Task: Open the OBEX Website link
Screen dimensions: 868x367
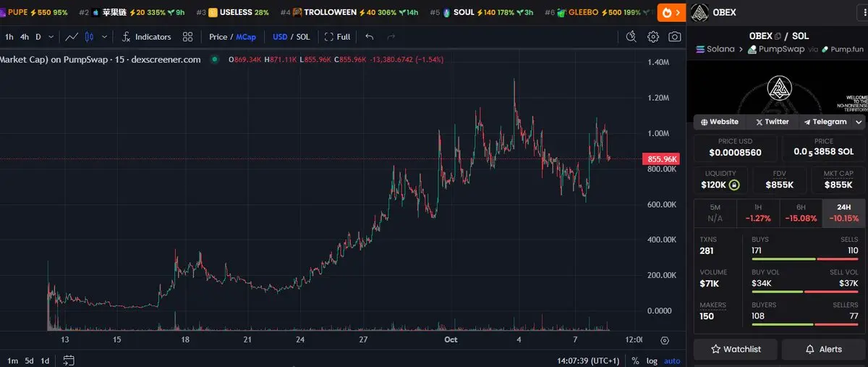Action: (718, 122)
